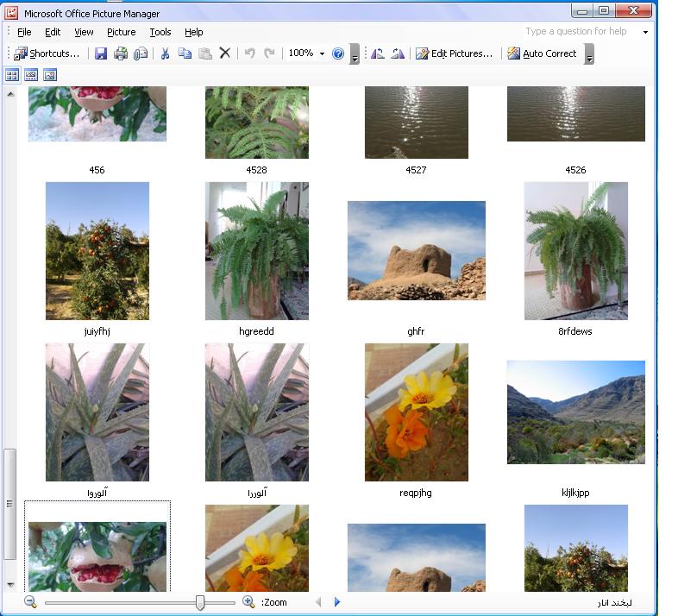
Task: Open the Edit Pictures task pane
Action: (454, 53)
